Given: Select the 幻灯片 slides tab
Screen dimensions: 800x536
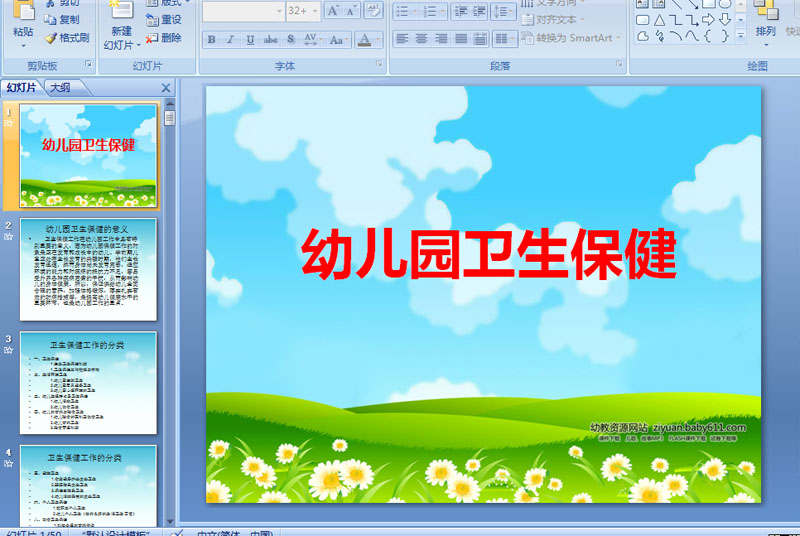Looking at the screenshot, I should point(21,87).
